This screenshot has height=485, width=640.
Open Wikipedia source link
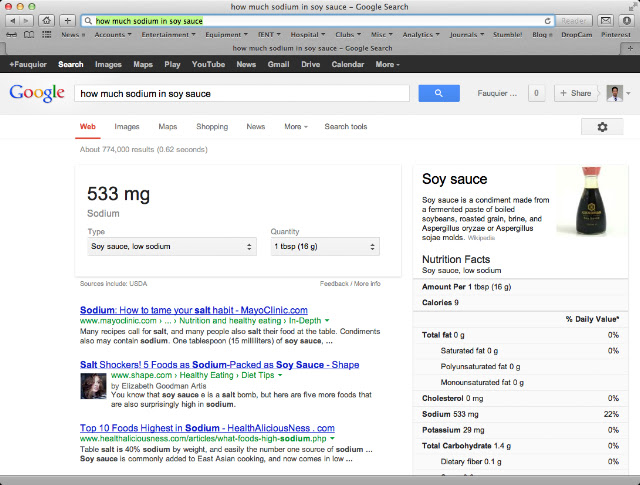click(x=481, y=238)
